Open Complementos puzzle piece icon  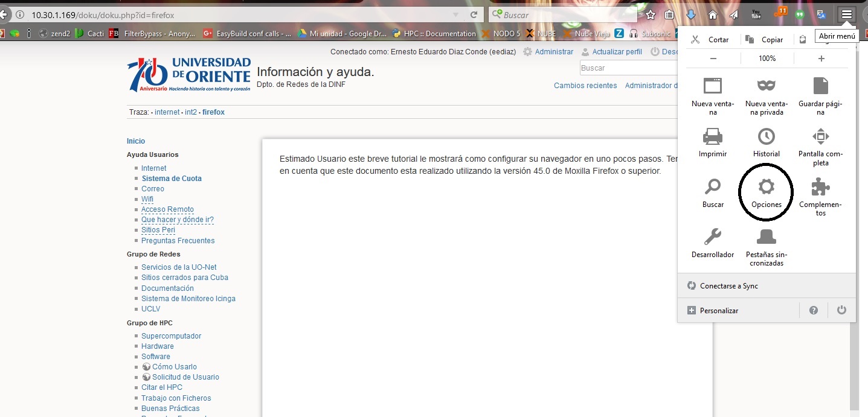click(820, 188)
